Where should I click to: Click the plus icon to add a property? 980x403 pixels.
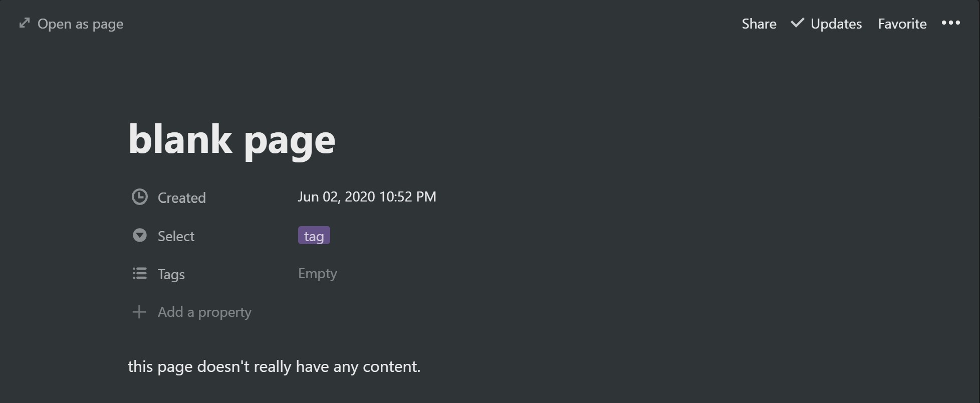[x=139, y=312]
